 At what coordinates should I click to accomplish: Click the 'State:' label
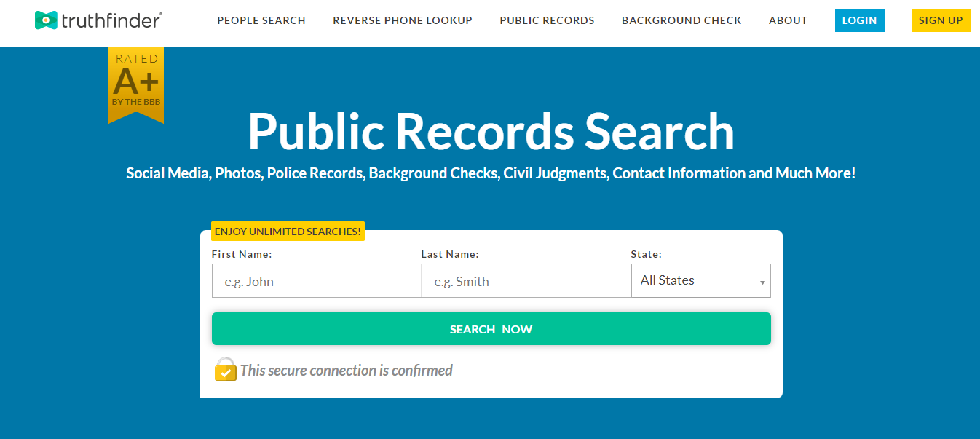click(647, 254)
